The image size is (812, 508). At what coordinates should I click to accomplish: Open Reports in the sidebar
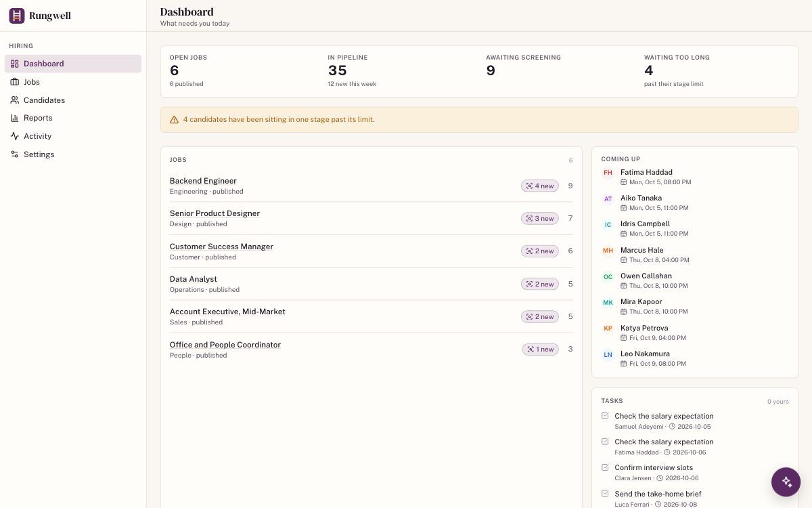pos(73,118)
